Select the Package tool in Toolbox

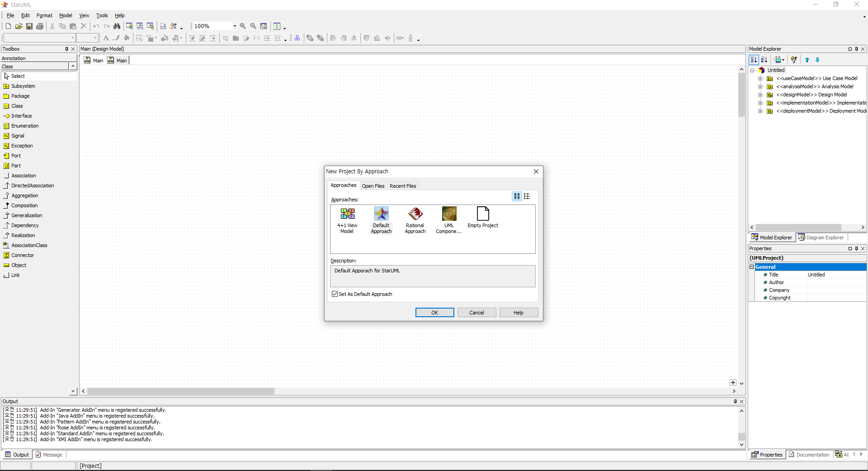(x=20, y=96)
